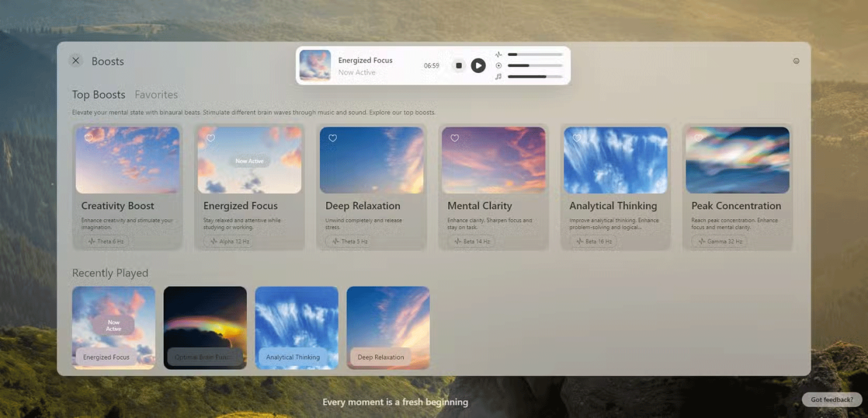
Task: Open the Got feedback? button
Action: [831, 399]
